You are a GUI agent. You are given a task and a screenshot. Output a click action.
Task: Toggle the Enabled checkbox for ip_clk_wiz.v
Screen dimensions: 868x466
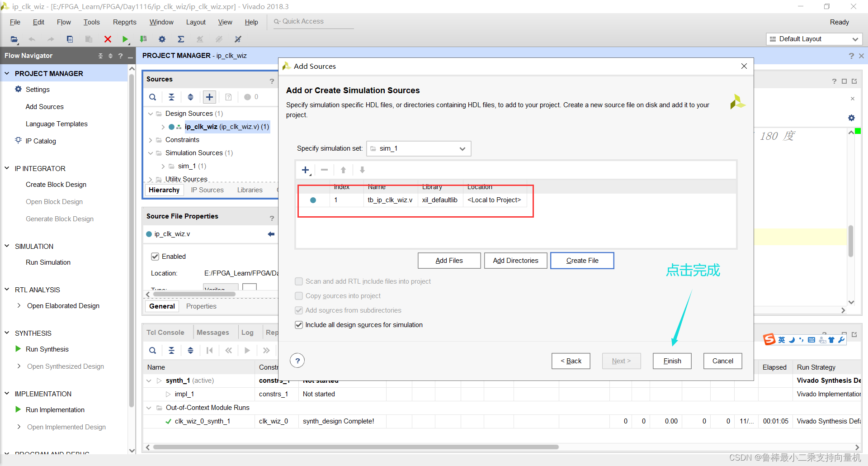(155, 257)
